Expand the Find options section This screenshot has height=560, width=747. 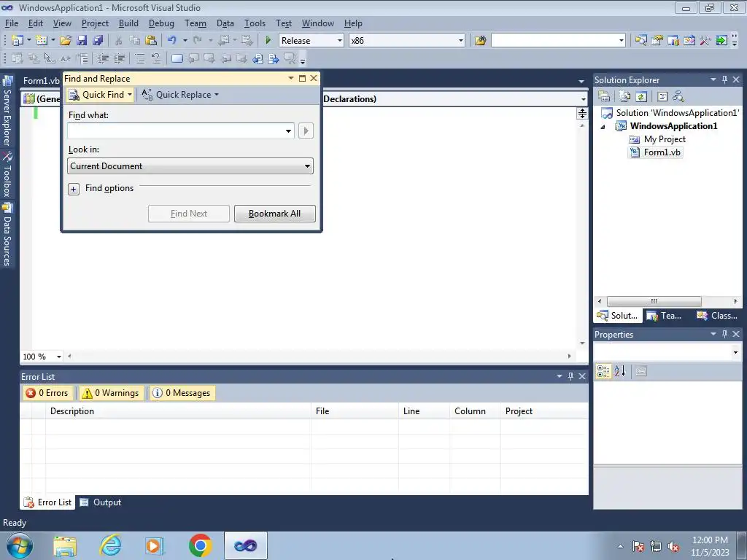[74, 189]
